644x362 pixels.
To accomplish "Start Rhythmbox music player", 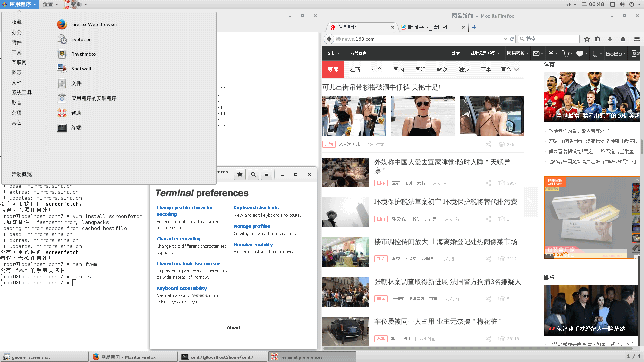I will [76, 54].
